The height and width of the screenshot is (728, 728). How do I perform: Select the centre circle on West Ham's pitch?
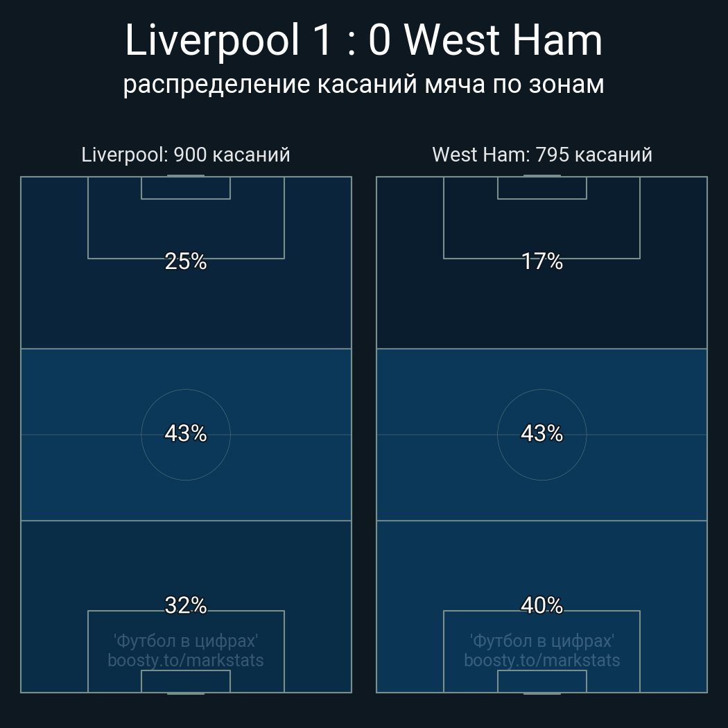tap(542, 458)
